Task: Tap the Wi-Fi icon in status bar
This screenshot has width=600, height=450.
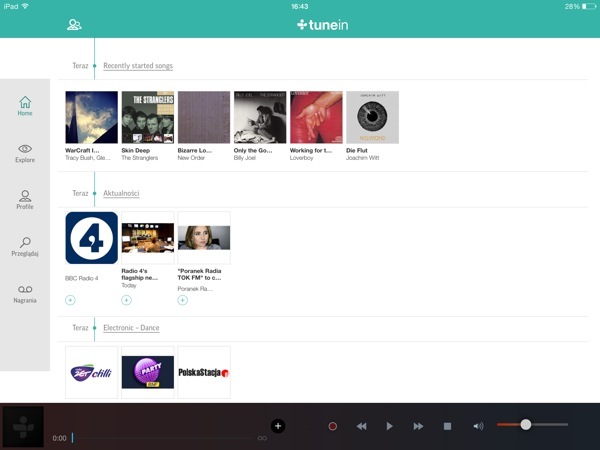Action: [25, 6]
